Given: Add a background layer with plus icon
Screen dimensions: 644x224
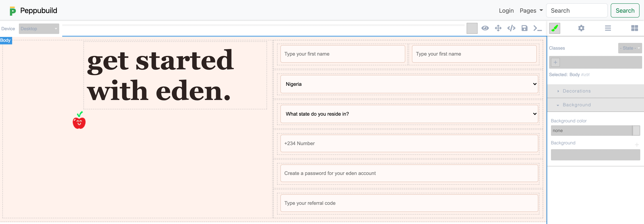Looking at the screenshot, I should point(637,145).
